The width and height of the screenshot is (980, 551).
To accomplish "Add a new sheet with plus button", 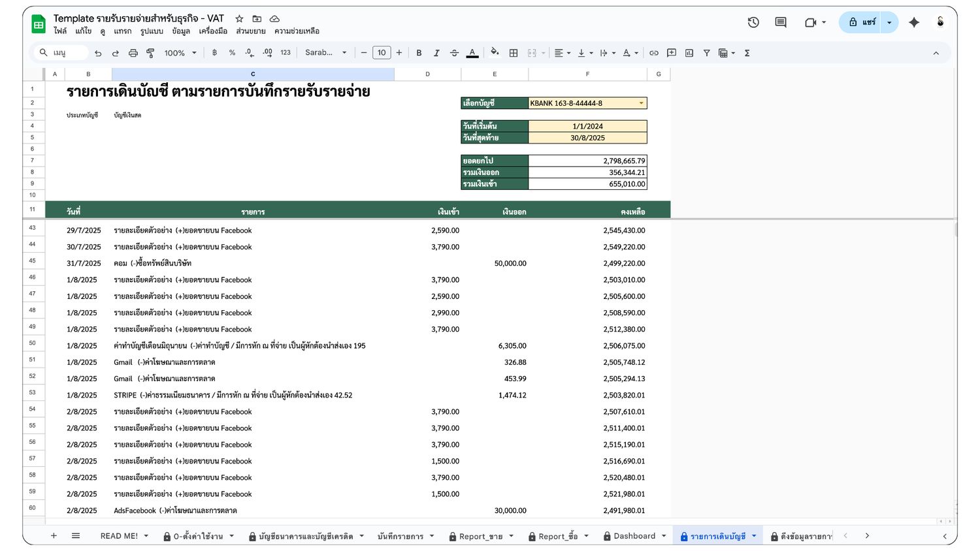I will tap(54, 536).
